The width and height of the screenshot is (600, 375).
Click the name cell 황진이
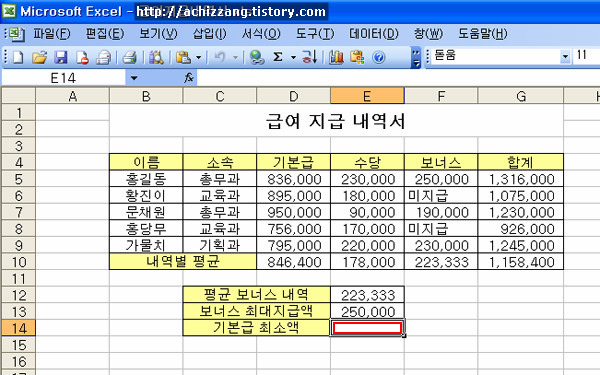[146, 196]
